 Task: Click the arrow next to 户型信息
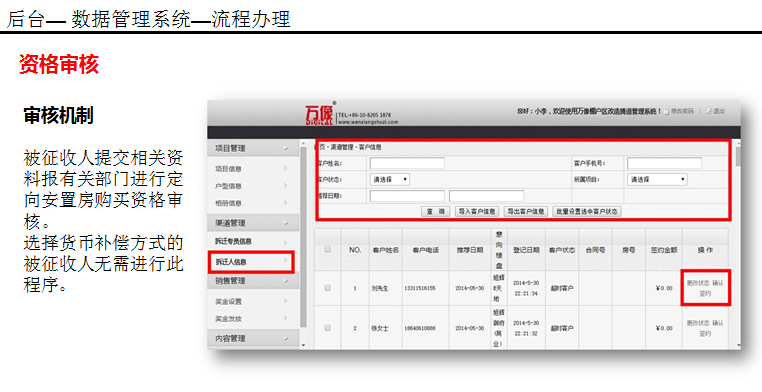point(286,186)
